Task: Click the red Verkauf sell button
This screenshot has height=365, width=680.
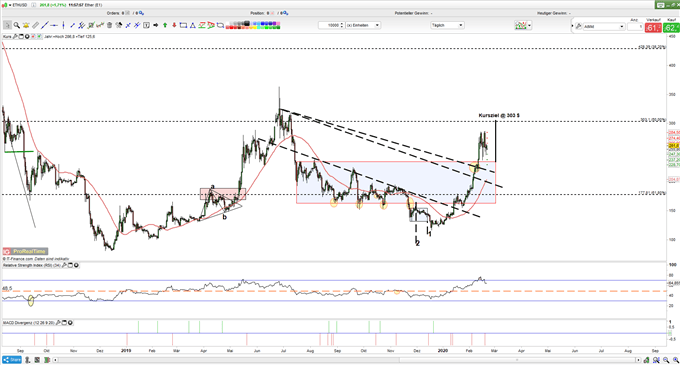Action: [653, 28]
